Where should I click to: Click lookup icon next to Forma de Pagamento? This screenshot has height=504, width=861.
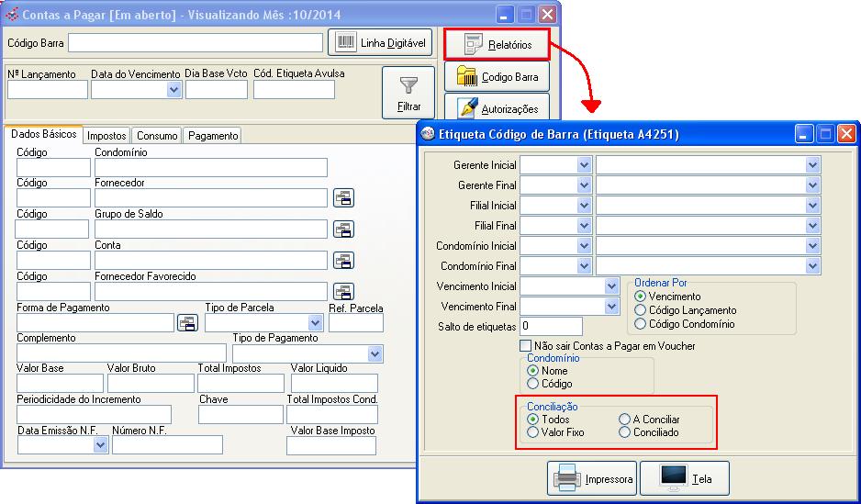(x=187, y=322)
